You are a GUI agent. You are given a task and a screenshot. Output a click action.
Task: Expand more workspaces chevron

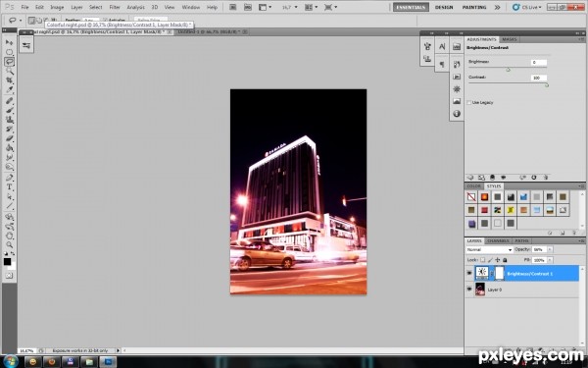497,7
